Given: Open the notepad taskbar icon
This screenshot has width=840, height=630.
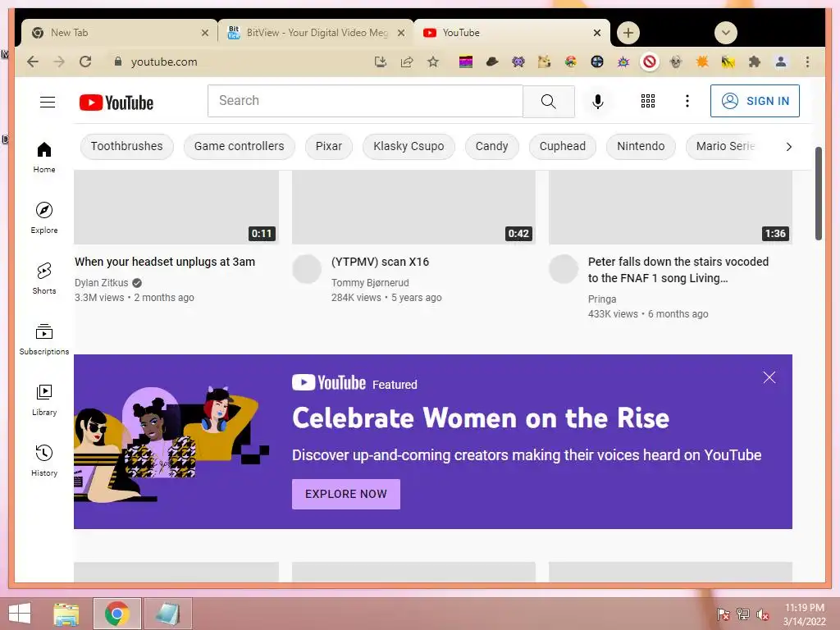Looking at the screenshot, I should coord(167,614).
